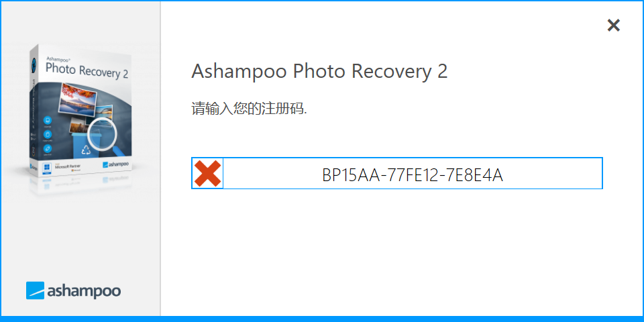Click inside the license key input field
The height and width of the screenshot is (322, 644).
pyautogui.click(x=396, y=173)
